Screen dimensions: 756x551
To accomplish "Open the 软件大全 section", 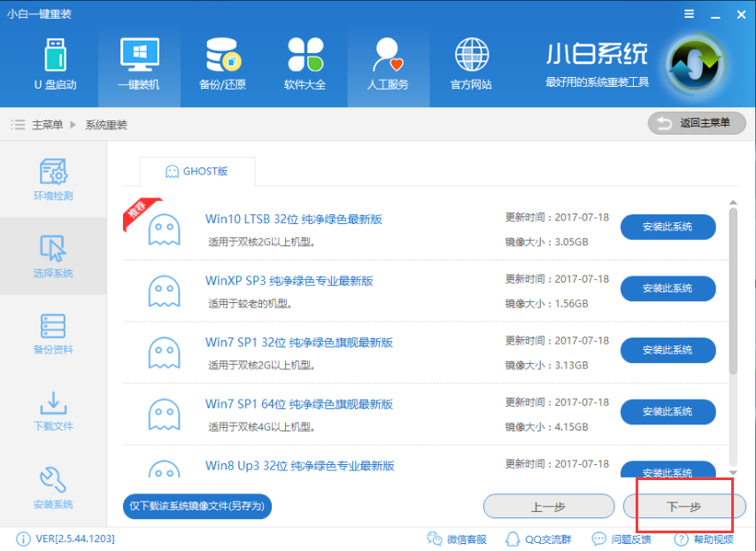I will (x=305, y=64).
